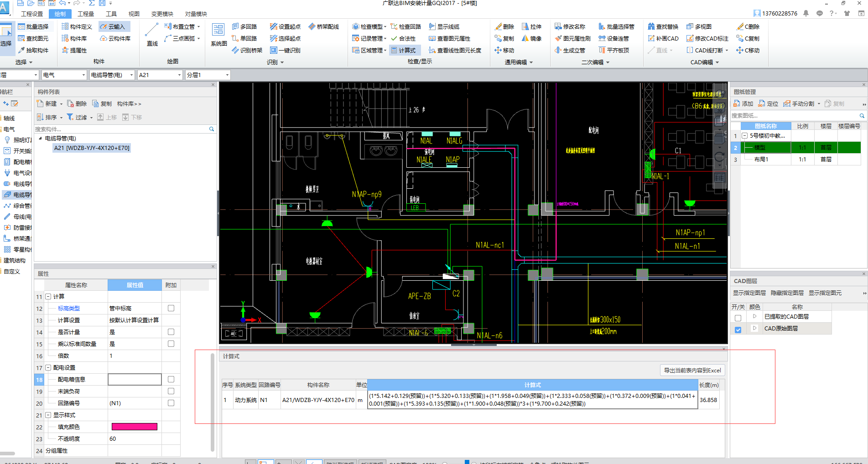Toggle the 配电箱信息 attachment checkbox
This screenshot has height=464, width=868.
pyautogui.click(x=171, y=379)
